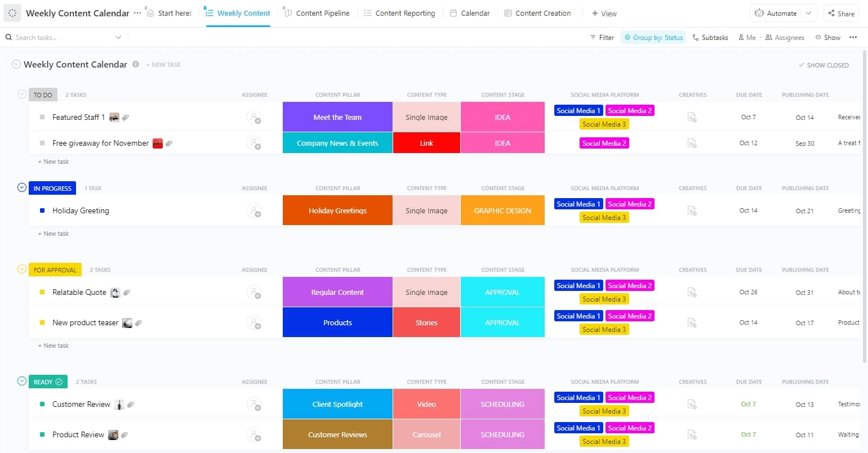The image size is (868, 453).
Task: Open the Automate dropdown arrow
Action: pos(809,12)
